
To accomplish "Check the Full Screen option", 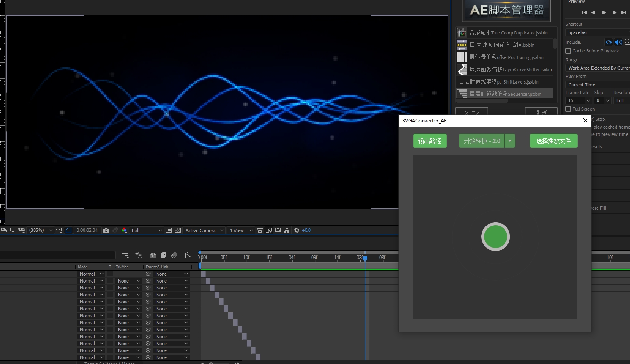I will click(x=568, y=109).
